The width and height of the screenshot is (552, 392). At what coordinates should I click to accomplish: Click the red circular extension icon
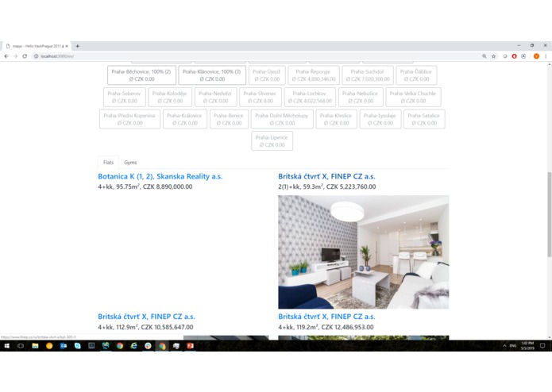coord(515,56)
